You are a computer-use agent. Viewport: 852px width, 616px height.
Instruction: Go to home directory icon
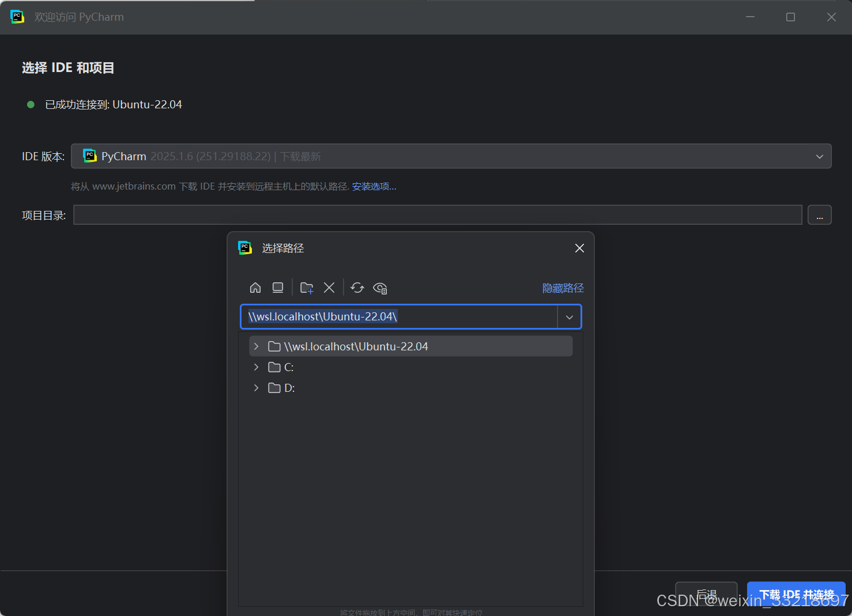(255, 288)
